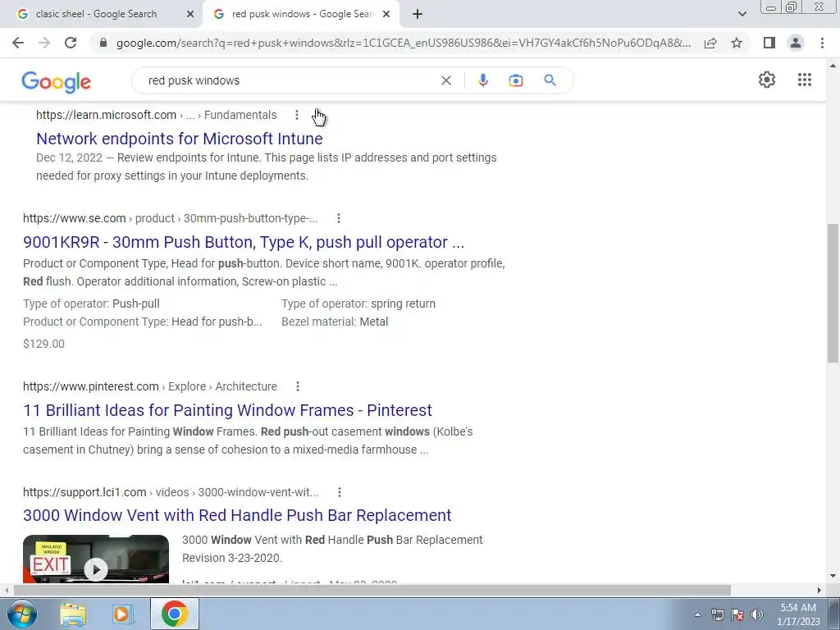Show hidden system tray icons

tap(697, 614)
